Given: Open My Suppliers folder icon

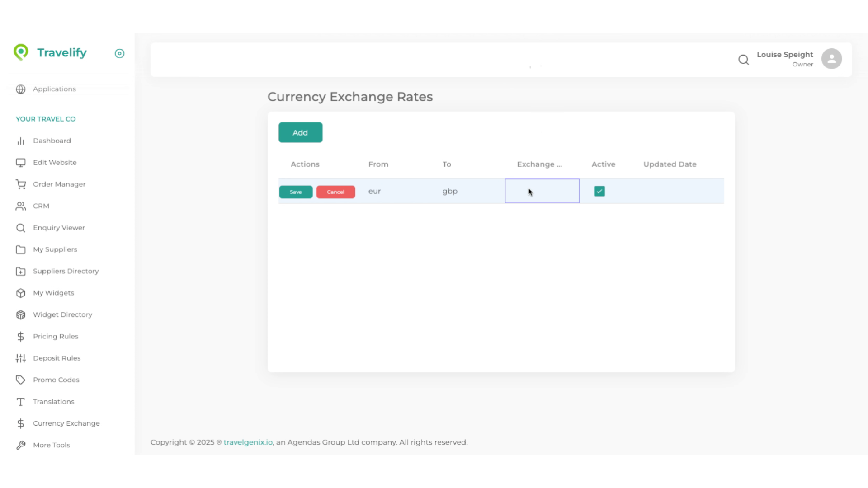Looking at the screenshot, I should (20, 249).
